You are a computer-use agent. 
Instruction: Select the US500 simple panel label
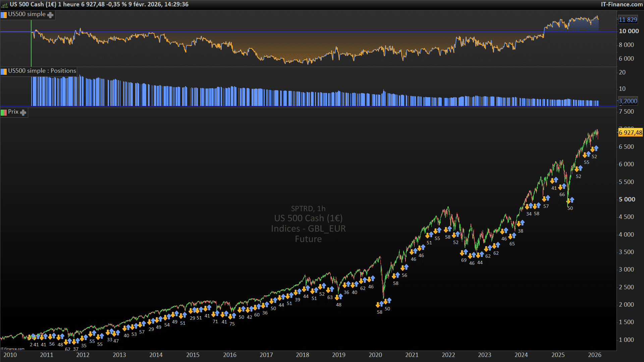(x=26, y=14)
